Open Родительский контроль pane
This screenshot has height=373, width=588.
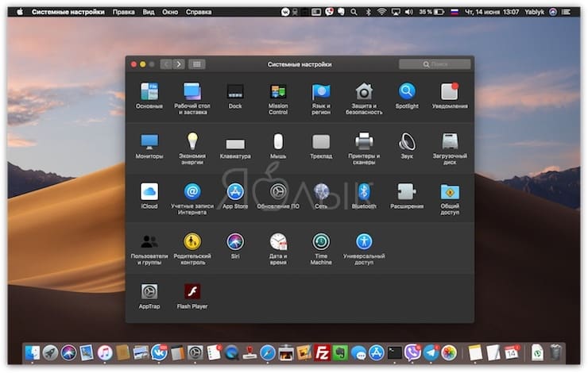pyautogui.click(x=192, y=249)
